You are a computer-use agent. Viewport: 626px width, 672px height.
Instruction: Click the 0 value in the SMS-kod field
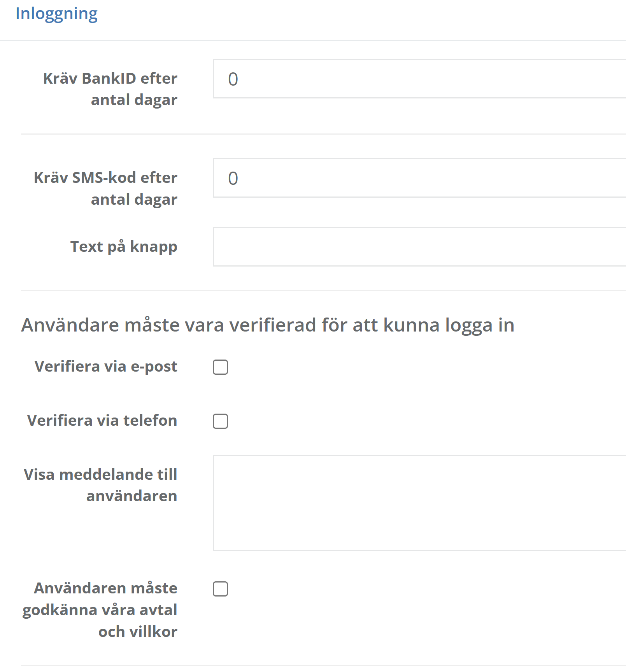(x=233, y=179)
